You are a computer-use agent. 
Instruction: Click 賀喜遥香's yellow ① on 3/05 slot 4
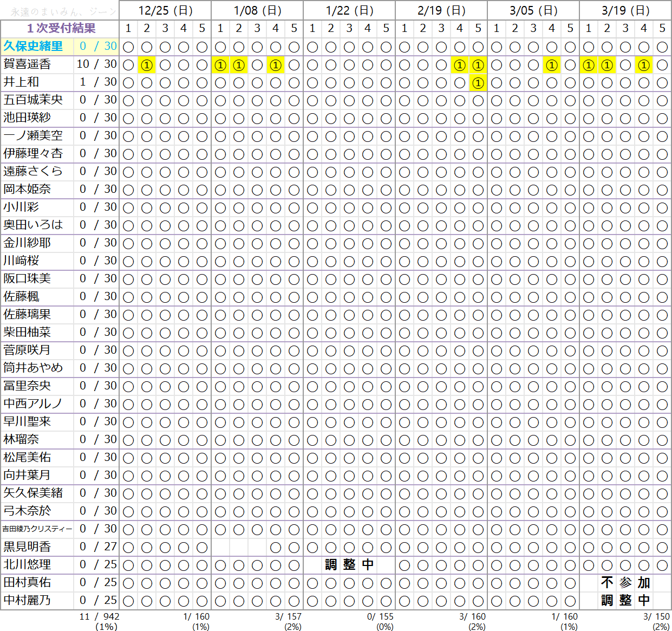point(552,66)
